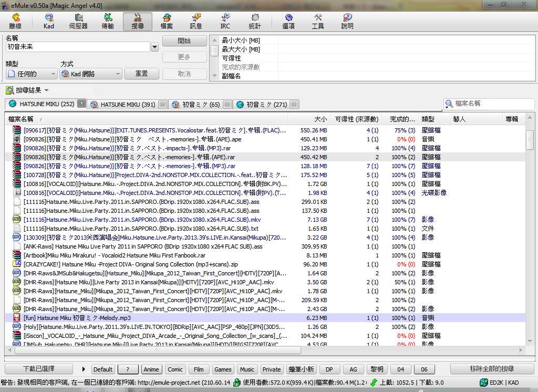Select the Default category button
The image size is (538, 392).
point(102,369)
